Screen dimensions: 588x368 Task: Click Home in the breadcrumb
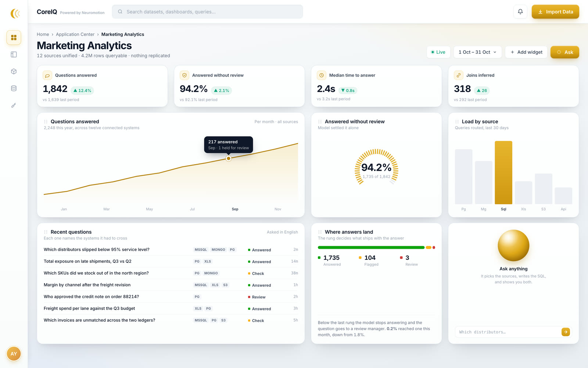43,34
